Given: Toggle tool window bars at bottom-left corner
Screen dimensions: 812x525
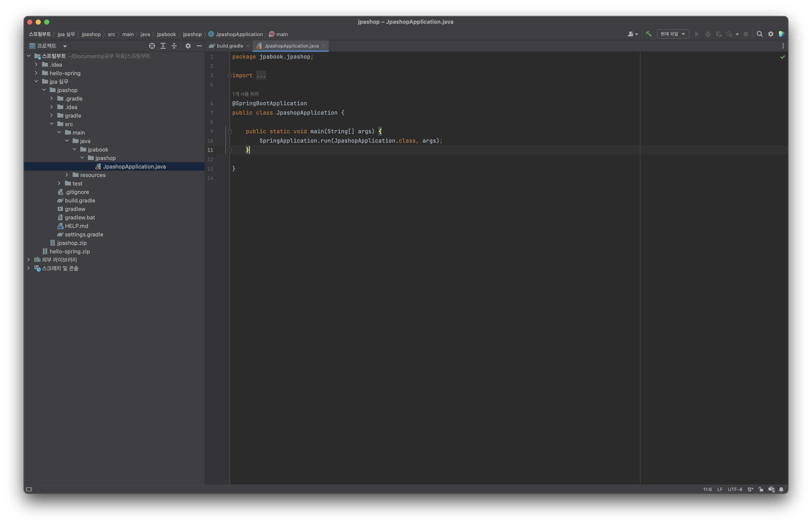Looking at the screenshot, I should 29,489.
